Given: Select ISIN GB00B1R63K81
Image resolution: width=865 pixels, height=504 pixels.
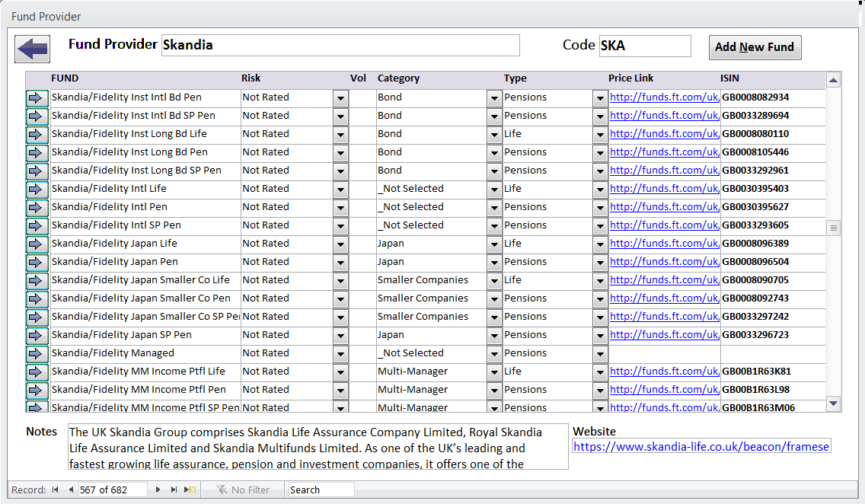Looking at the screenshot, I should [x=756, y=371].
